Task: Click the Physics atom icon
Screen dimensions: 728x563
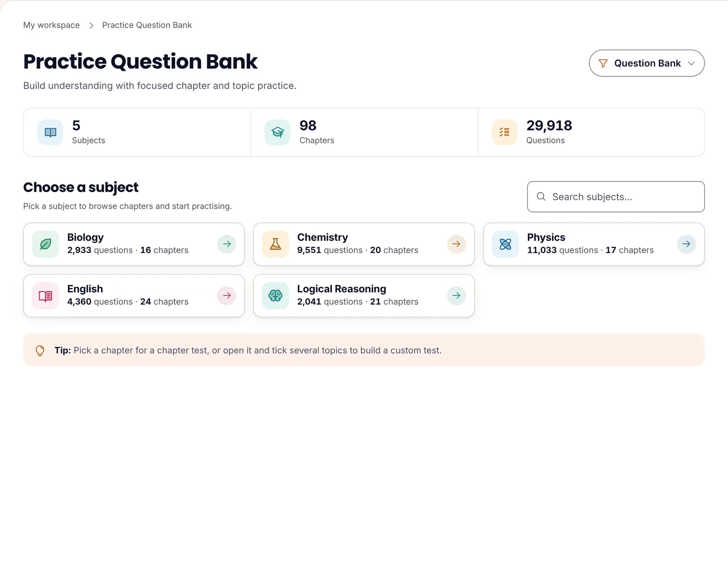Action: click(x=506, y=244)
